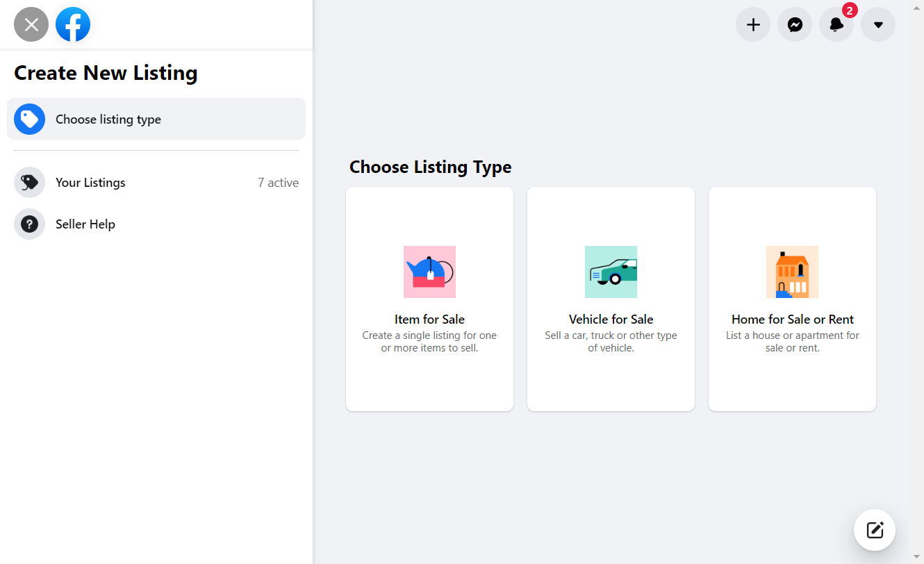The height and width of the screenshot is (564, 924).
Task: Click the car illustration on Vehicle for Sale
Action: click(x=611, y=272)
